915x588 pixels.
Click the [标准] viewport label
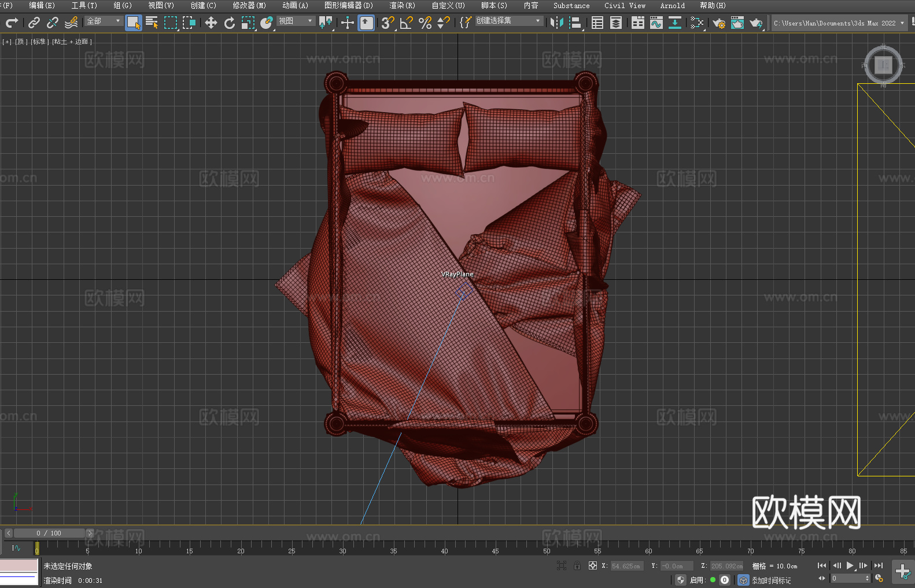(x=39, y=42)
